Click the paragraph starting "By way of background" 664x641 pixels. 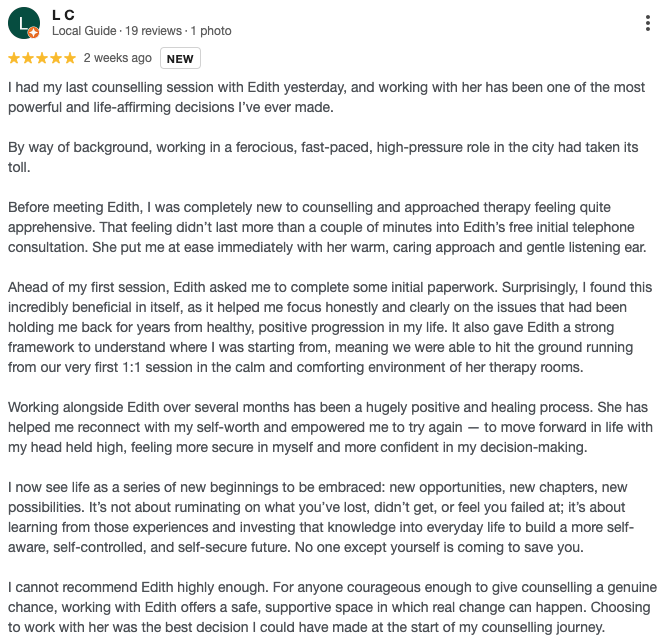(x=322, y=157)
